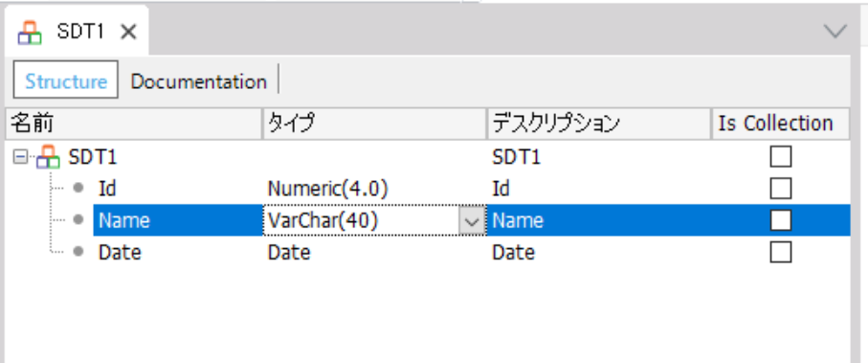
Task: Select the Id member name
Action: tap(107, 190)
